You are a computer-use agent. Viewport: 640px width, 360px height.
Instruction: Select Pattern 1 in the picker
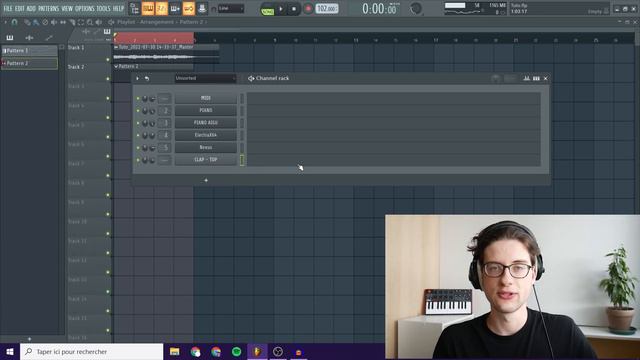click(29, 51)
